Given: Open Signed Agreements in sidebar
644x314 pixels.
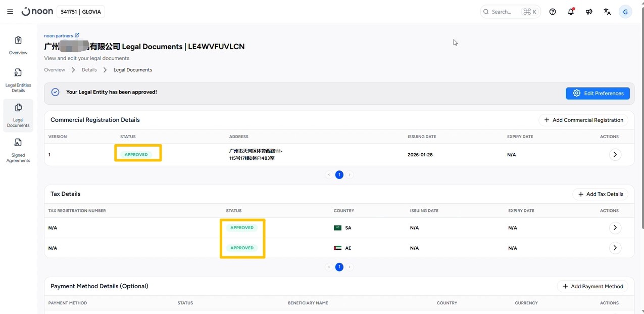Looking at the screenshot, I should pos(18,151).
